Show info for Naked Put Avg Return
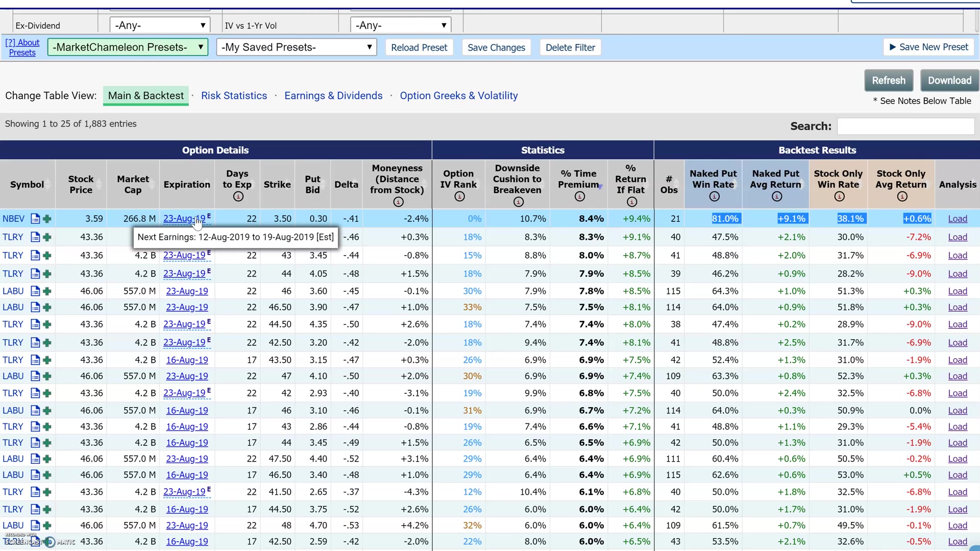Viewport: 980px width, 551px height. click(x=776, y=197)
